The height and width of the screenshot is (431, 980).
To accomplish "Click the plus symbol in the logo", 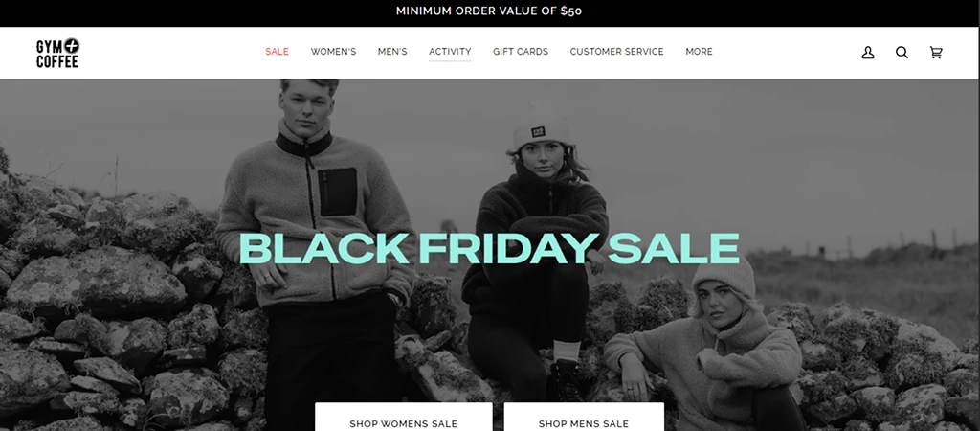I will [71, 45].
